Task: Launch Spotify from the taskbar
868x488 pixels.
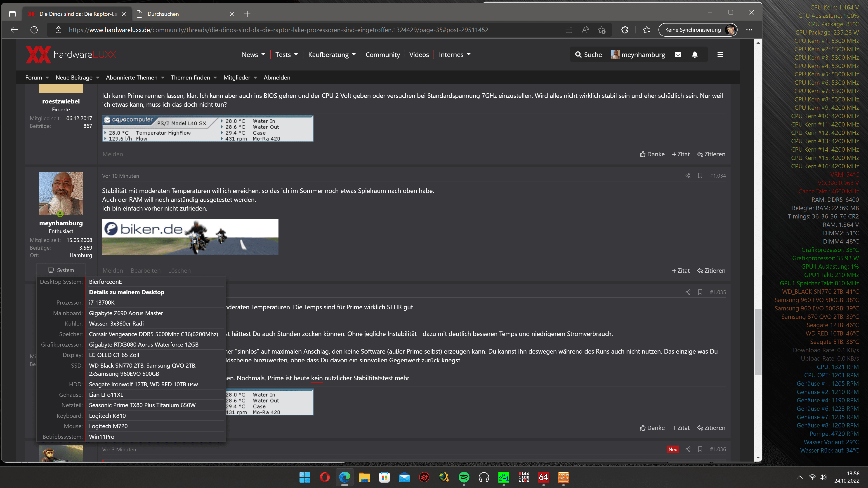Action: point(464,477)
